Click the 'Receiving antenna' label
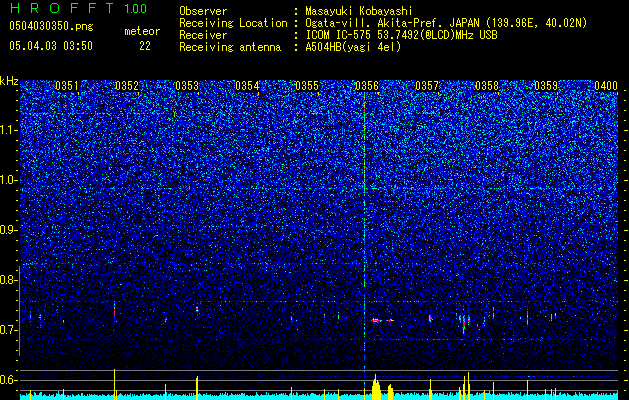Viewport: 629px width, 400px height. (x=230, y=47)
